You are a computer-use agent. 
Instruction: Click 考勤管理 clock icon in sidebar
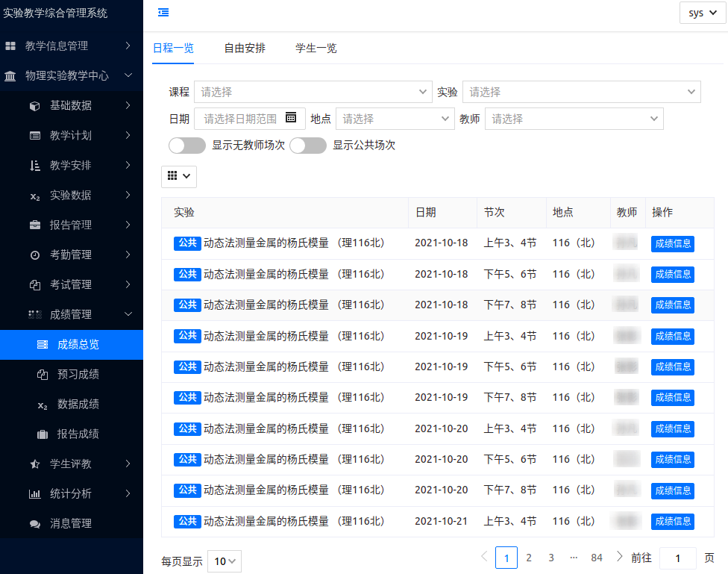point(34,255)
